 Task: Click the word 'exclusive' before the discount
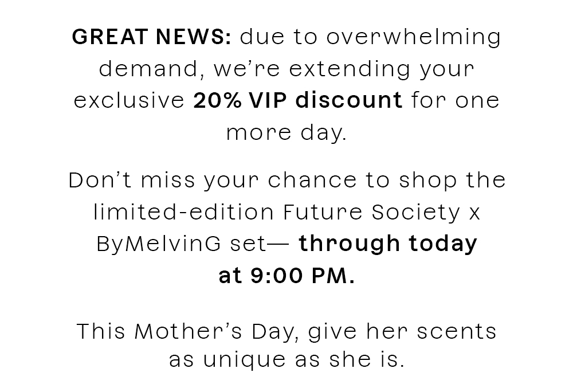click(x=129, y=100)
